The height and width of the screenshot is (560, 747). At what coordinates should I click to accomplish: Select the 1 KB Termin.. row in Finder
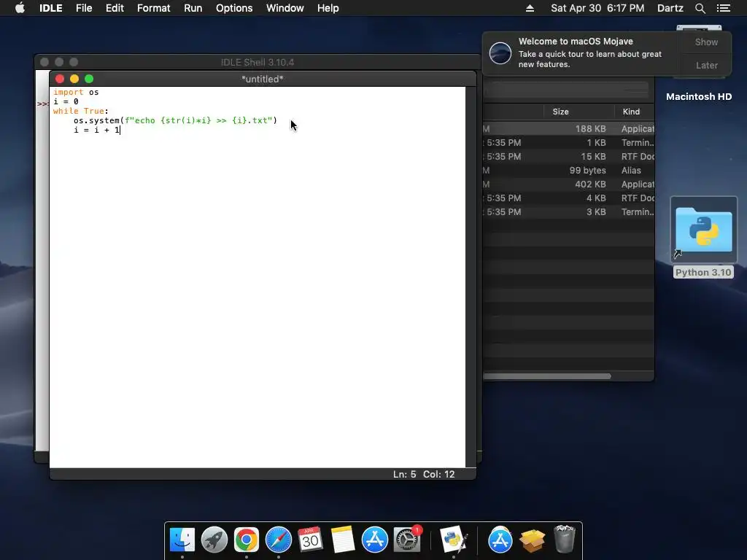point(569,142)
